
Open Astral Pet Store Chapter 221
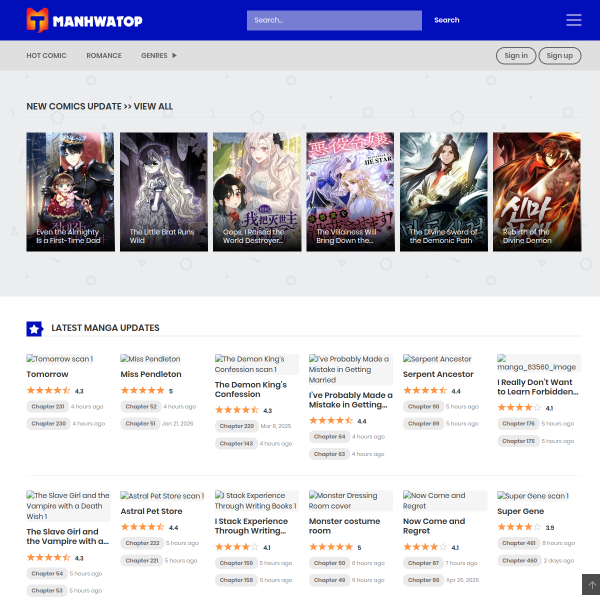[142, 561]
